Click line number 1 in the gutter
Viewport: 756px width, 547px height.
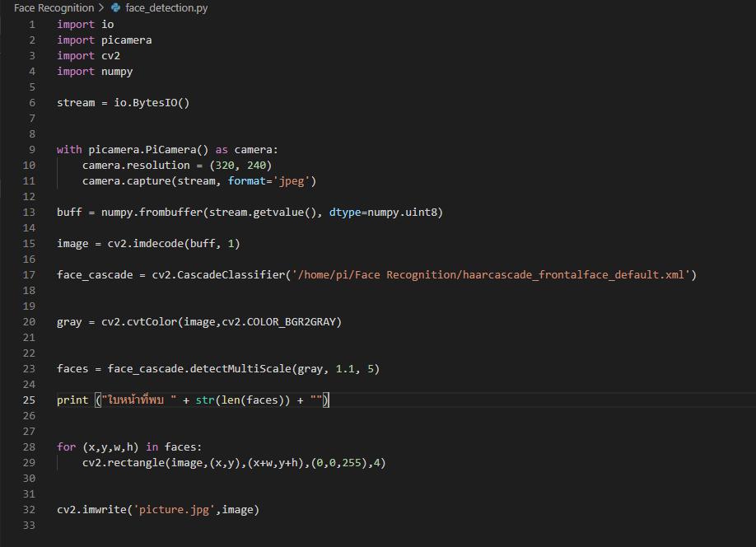pos(32,24)
